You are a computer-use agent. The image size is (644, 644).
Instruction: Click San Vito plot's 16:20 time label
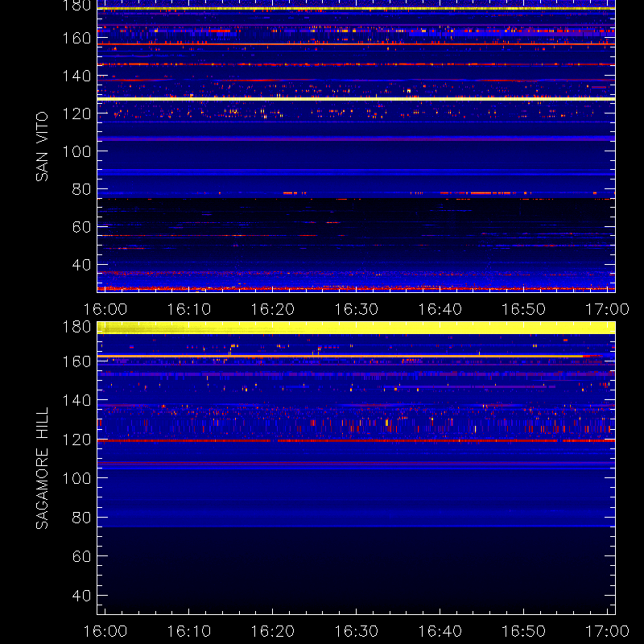(273, 309)
